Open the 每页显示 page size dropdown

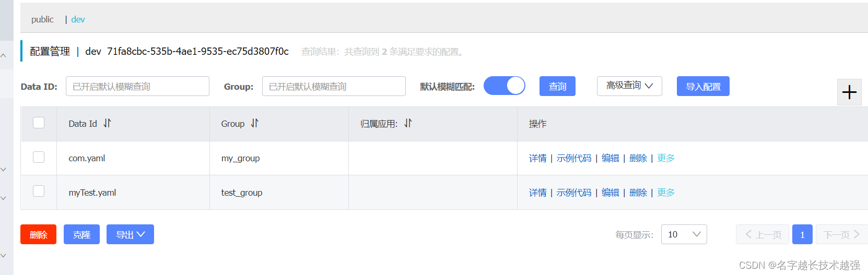(x=684, y=234)
